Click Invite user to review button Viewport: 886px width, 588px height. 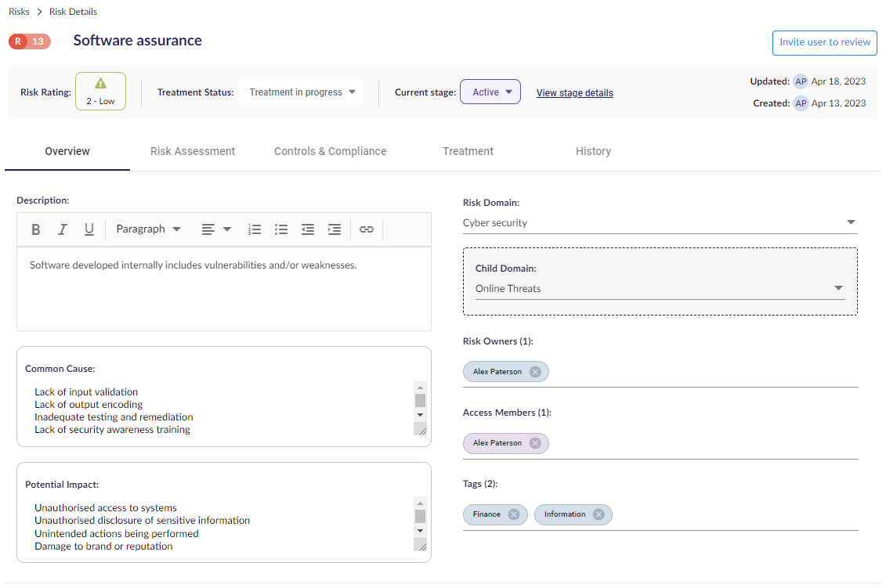click(x=824, y=42)
